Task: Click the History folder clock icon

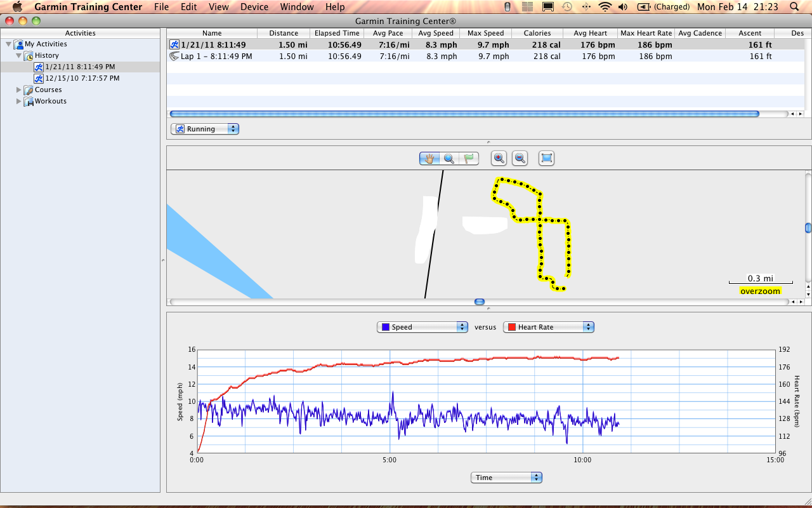Action: [x=29, y=56]
